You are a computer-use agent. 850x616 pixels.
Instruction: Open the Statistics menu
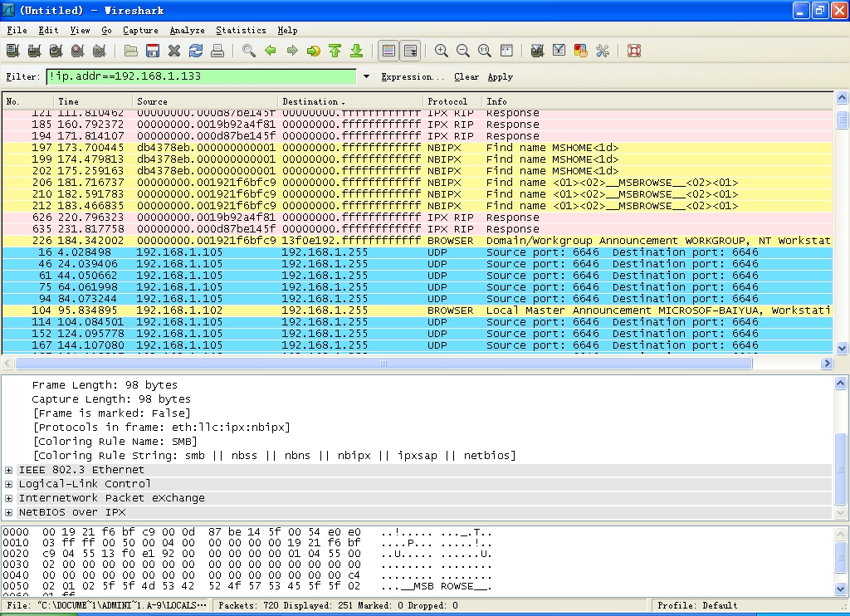pos(241,30)
